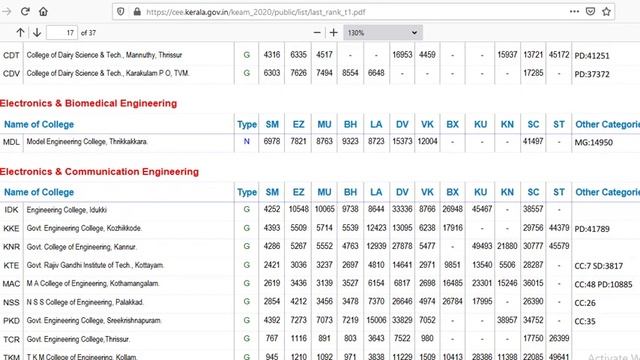Click the of 37 page count label

88,33
